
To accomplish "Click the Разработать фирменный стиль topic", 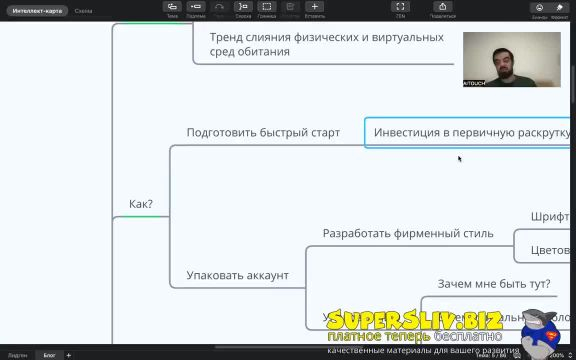I will coord(408,234).
